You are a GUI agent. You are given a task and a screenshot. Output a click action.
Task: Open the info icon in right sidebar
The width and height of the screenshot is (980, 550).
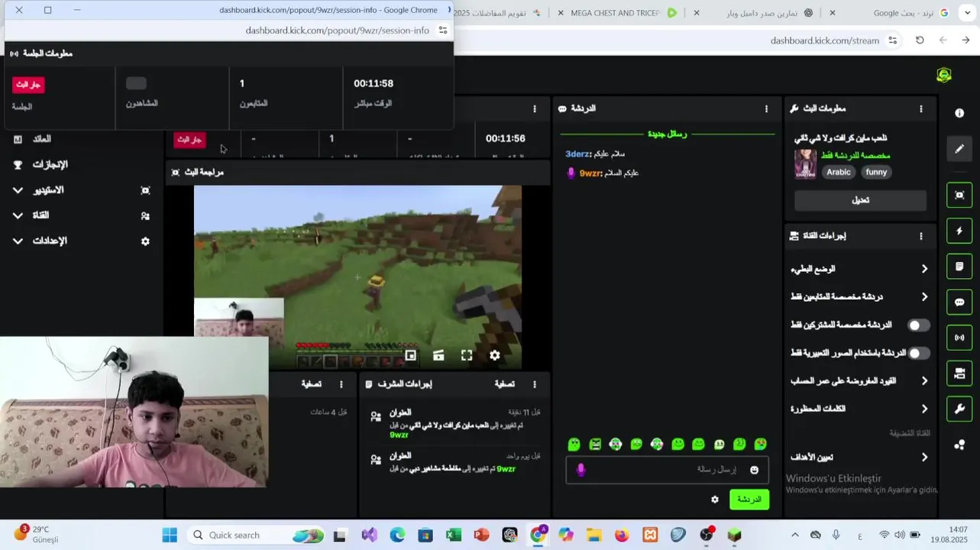click(x=959, y=113)
